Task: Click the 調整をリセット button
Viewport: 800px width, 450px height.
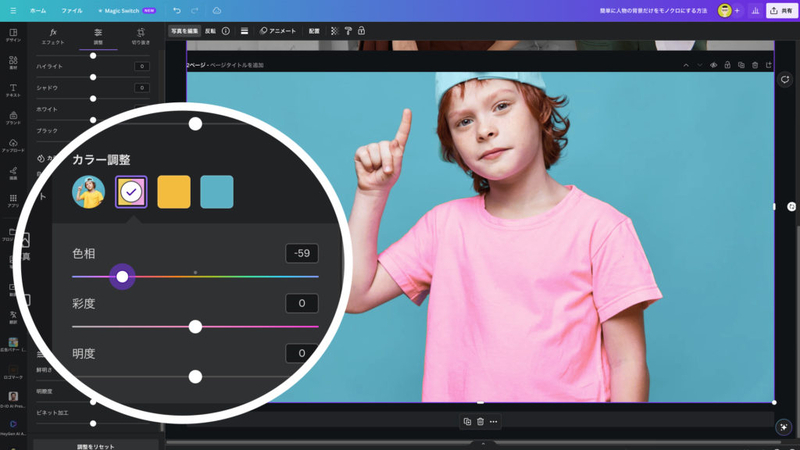Action: tap(96, 445)
